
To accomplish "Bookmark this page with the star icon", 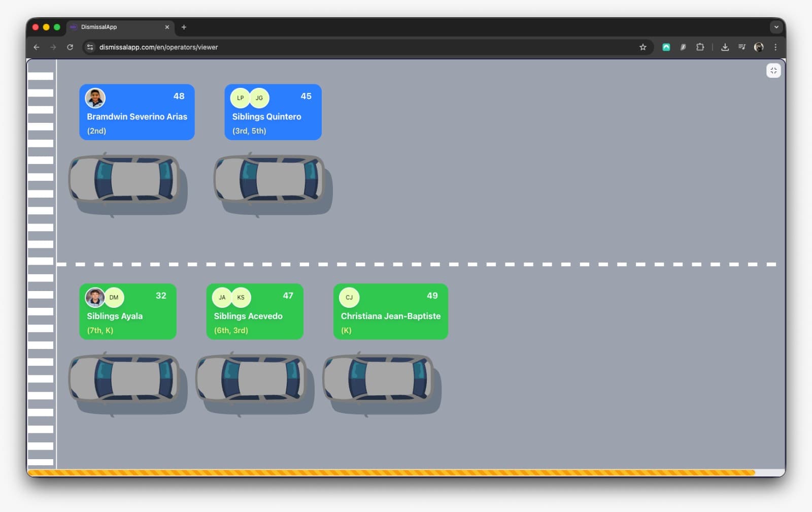I will point(642,47).
